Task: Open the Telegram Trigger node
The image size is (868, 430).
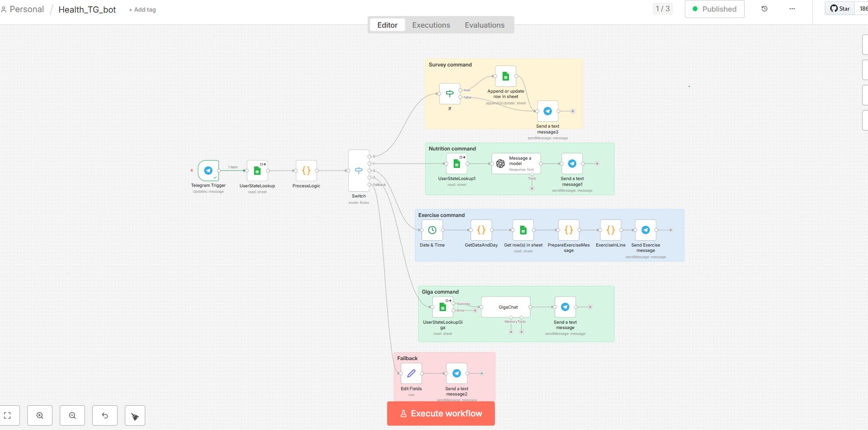Action: pyautogui.click(x=208, y=171)
